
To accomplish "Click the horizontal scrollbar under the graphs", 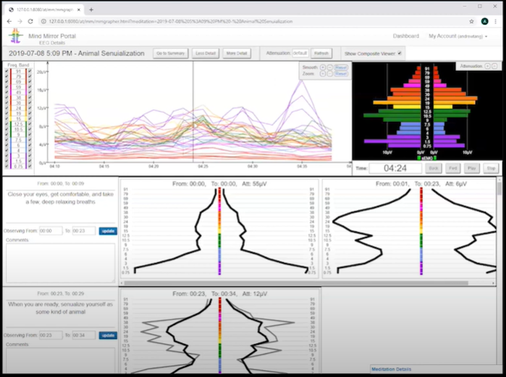I will coord(296,283).
